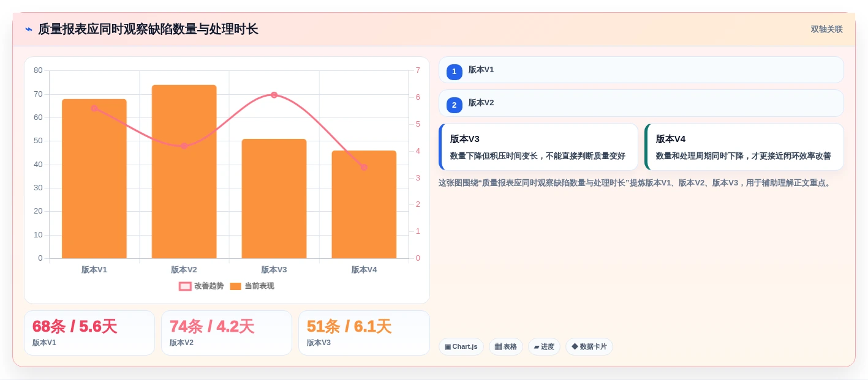Open the 版本V3 description card
Screen dimensions: 868x380
[538, 147]
